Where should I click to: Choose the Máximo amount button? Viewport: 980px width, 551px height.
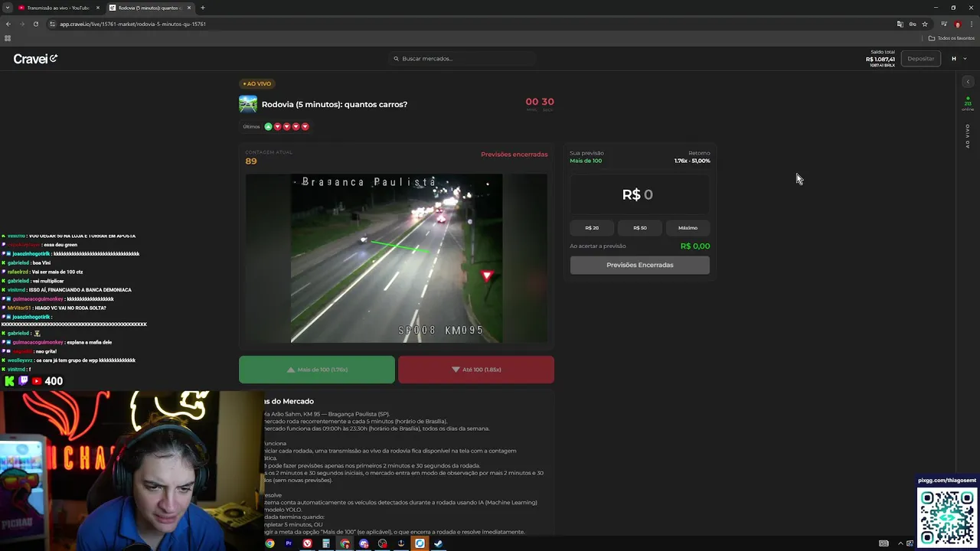[688, 228]
